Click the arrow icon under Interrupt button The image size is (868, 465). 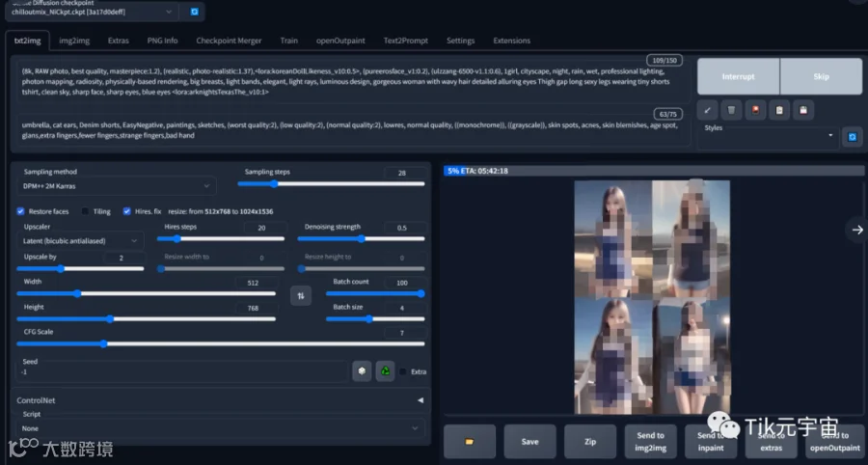pos(707,110)
